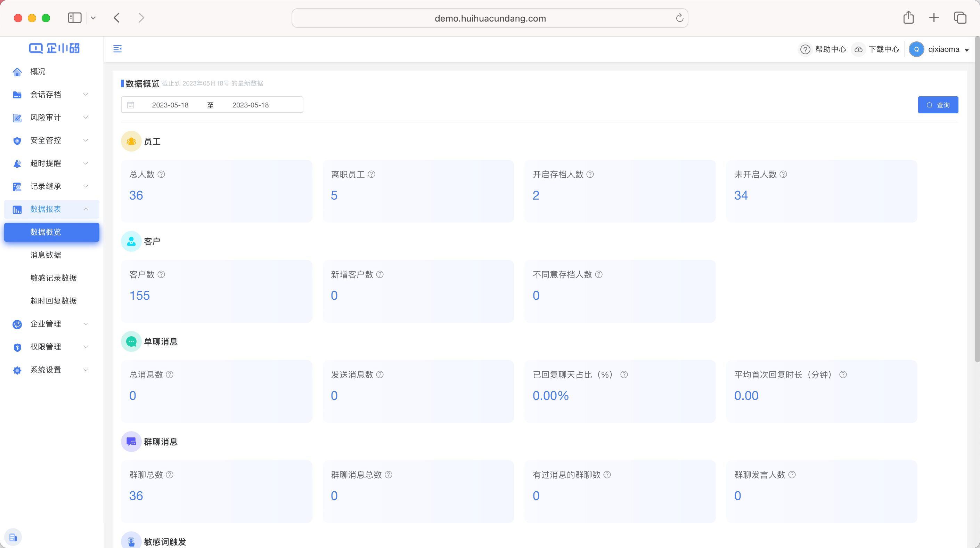Open the 消息数据 submenu item
The height and width of the screenshot is (548, 980).
click(52, 255)
